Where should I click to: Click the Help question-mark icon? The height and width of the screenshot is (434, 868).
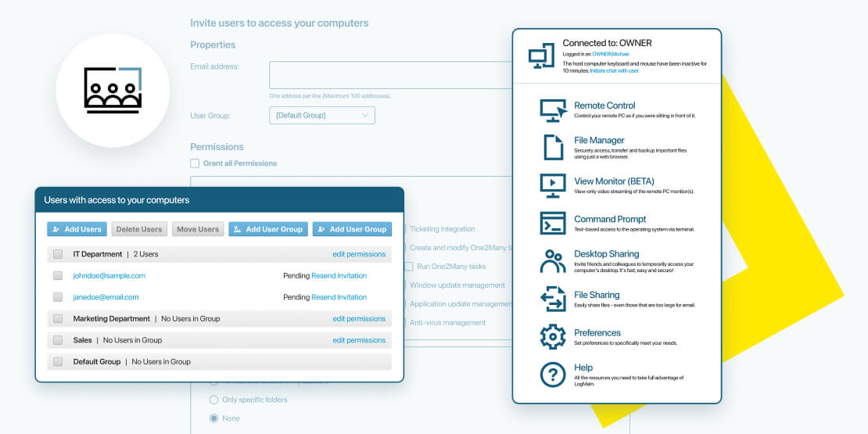(553, 375)
